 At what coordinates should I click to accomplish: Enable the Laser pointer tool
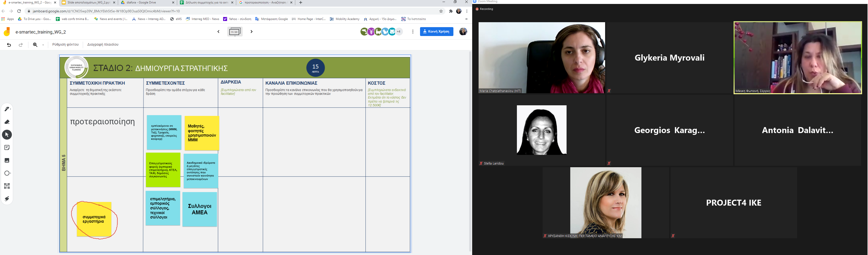(x=7, y=199)
